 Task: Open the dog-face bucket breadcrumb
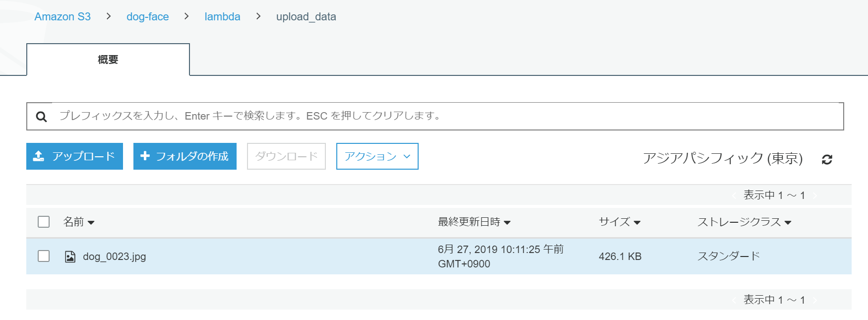click(147, 17)
